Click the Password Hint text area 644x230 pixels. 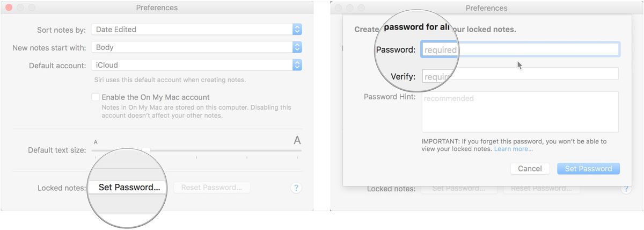point(520,112)
